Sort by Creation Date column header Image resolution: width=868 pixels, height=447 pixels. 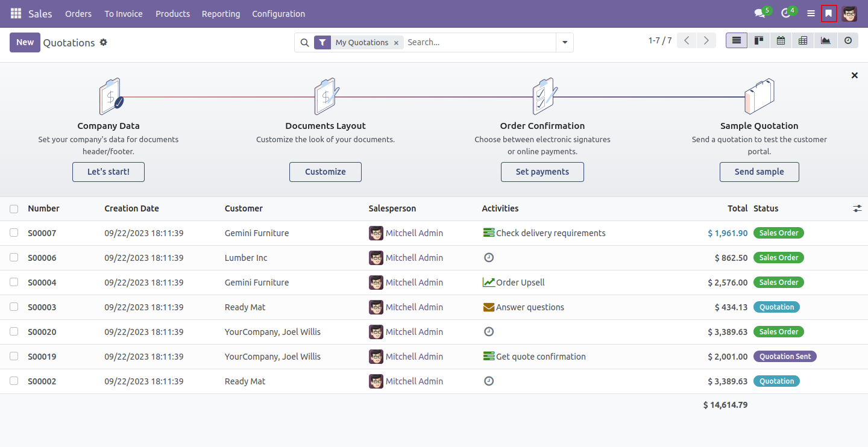point(131,208)
